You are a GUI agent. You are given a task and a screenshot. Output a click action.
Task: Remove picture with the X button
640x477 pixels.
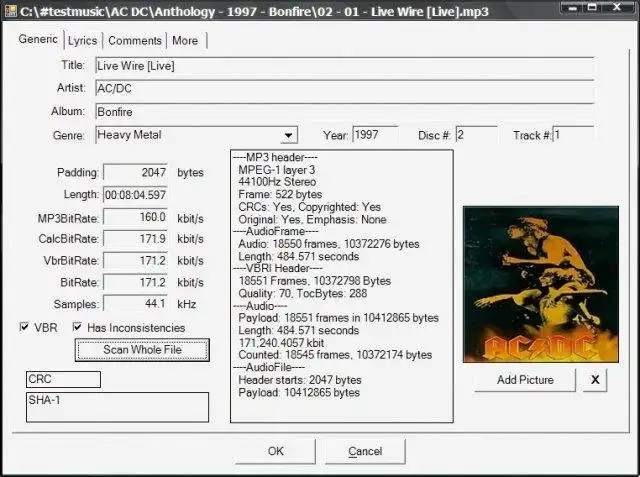click(x=595, y=380)
